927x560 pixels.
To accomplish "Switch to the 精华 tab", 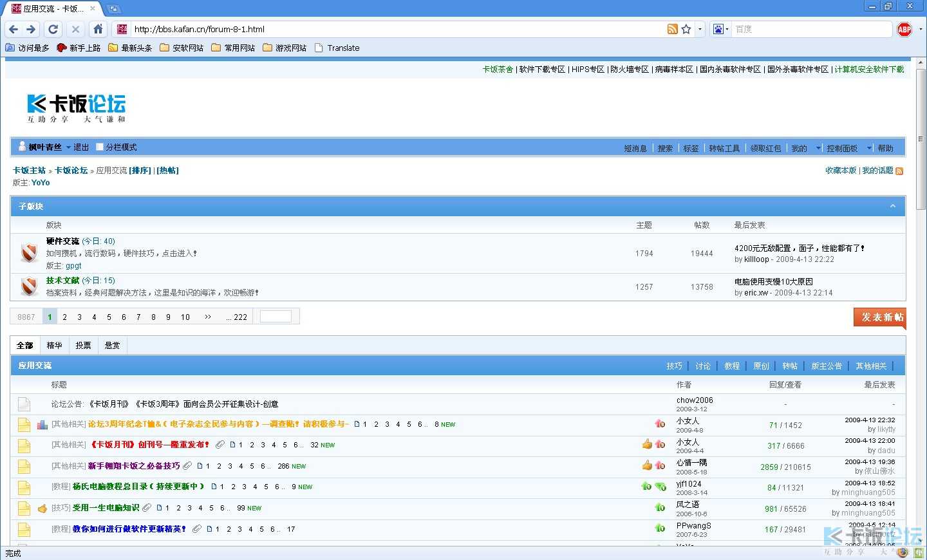I will (x=54, y=346).
